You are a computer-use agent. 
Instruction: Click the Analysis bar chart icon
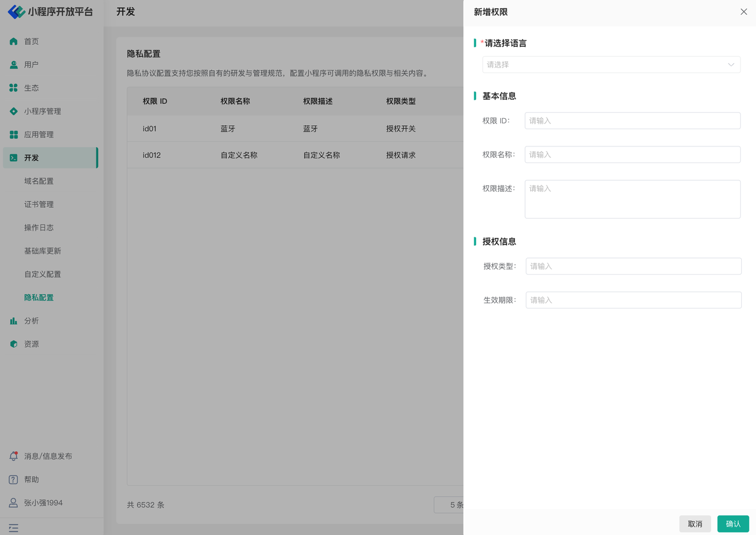click(x=14, y=321)
